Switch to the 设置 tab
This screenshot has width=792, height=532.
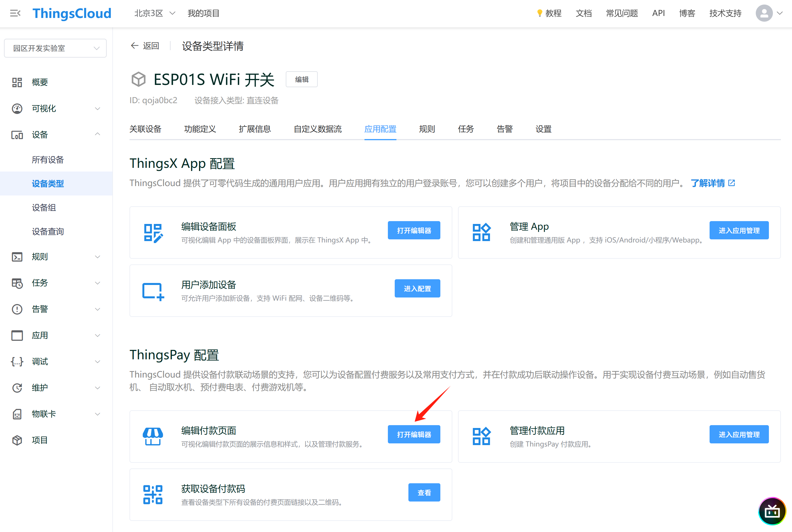coord(544,129)
